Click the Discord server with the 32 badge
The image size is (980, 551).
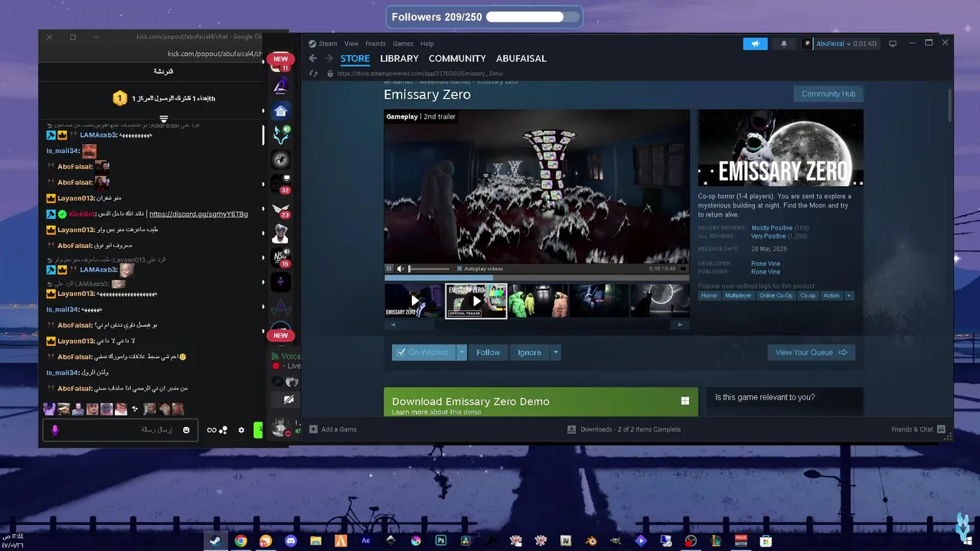pos(281,184)
